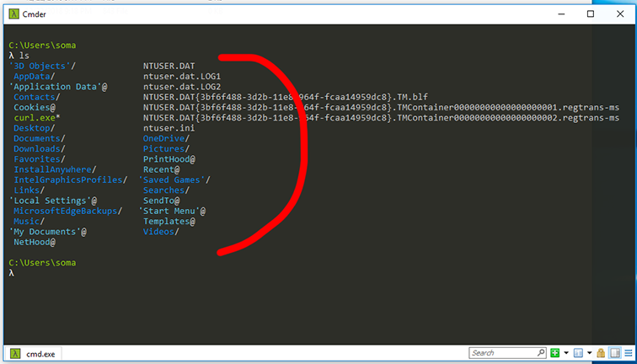Click the typed 'ls' command text
Screen dimensions: 637x364
[24, 56]
